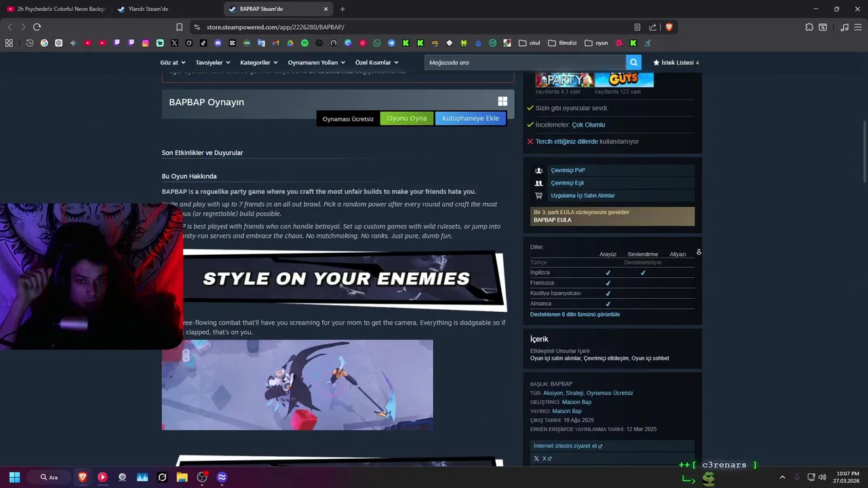Screen dimensions: 868x488
Task: Open the okul bookmarks folder
Action: coord(530,43)
